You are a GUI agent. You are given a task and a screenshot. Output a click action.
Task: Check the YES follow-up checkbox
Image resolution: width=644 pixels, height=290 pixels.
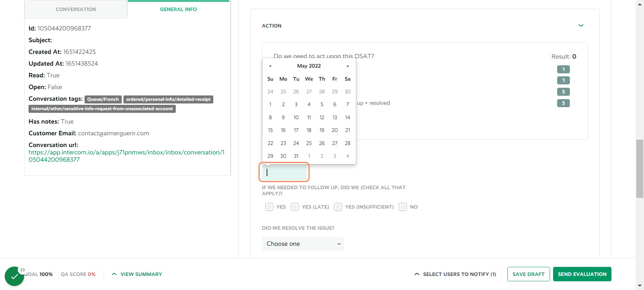tap(269, 207)
